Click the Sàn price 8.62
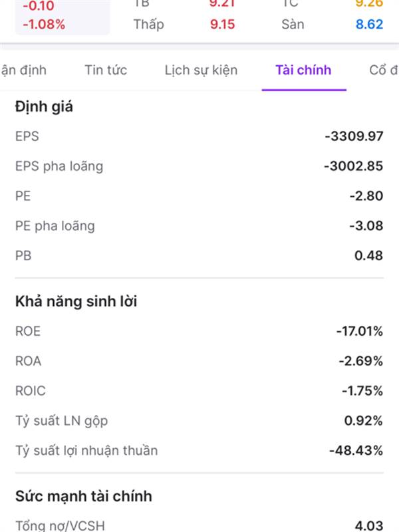Image resolution: width=399 pixels, height=532 pixels. (369, 25)
